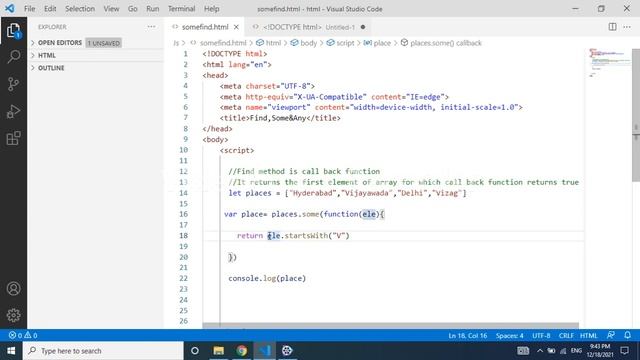Open the Edit menu
This screenshot has width=640, height=360.
(x=50, y=9)
